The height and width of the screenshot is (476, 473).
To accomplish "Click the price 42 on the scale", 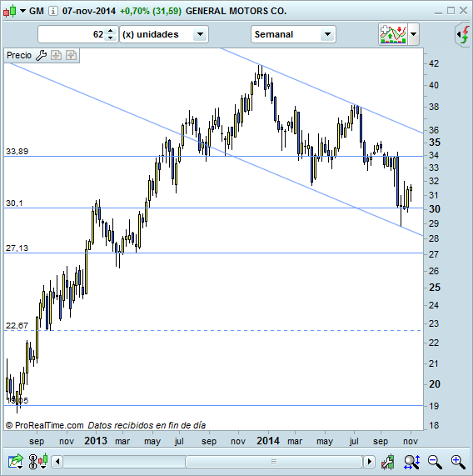I will coord(434,63).
